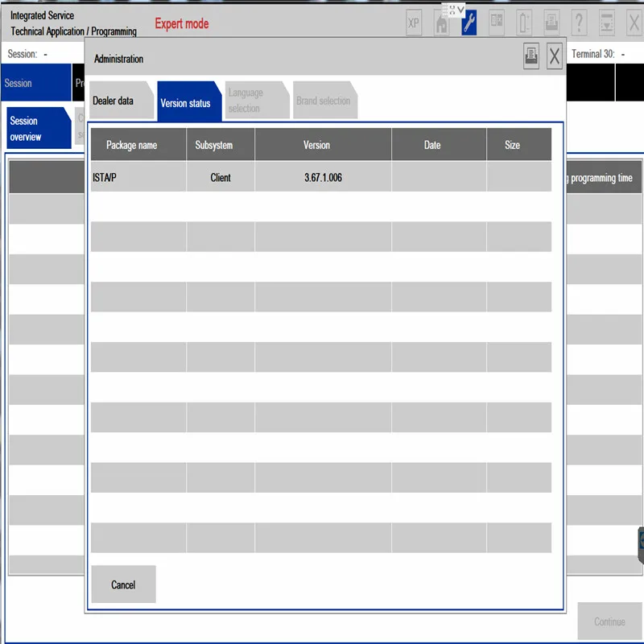Image resolution: width=644 pixels, height=644 pixels.
Task: Open the wrench administration tool
Action: (x=469, y=23)
